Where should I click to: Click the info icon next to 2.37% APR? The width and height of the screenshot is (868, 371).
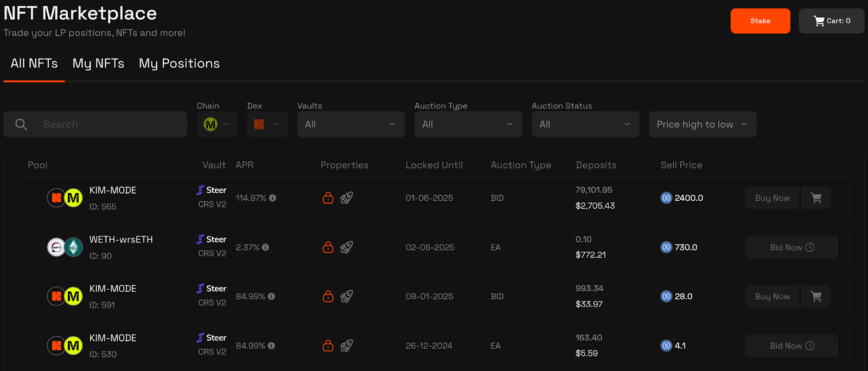point(265,247)
